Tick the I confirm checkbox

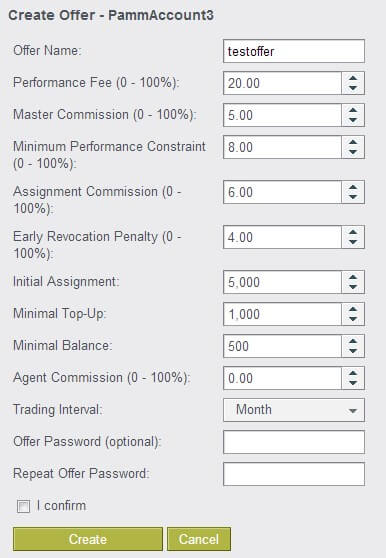(23, 506)
